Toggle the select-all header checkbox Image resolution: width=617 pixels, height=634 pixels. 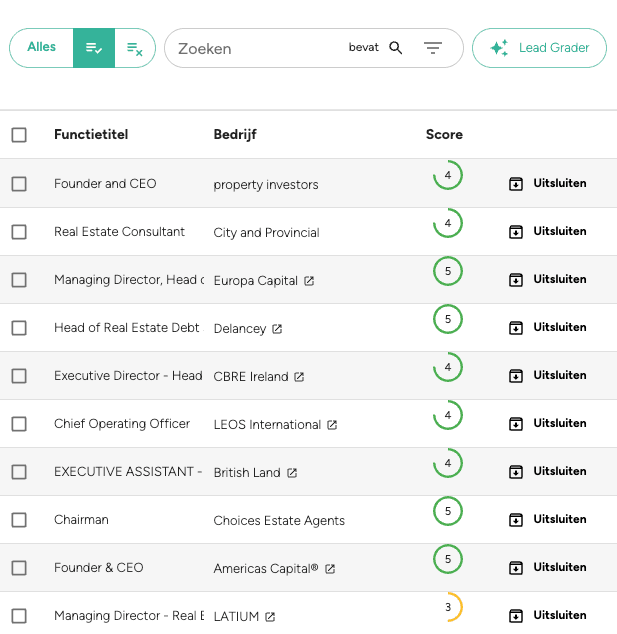19,135
